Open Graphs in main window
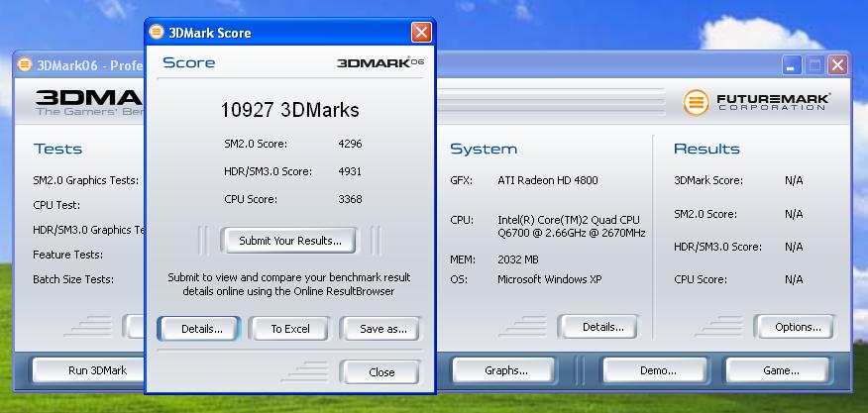This screenshot has height=413, width=868. [x=505, y=370]
